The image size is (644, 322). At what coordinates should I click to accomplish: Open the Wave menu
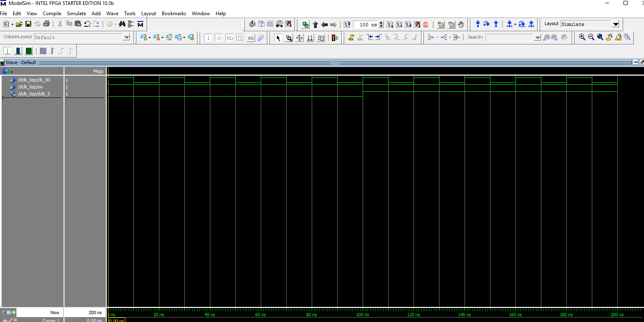[112, 14]
